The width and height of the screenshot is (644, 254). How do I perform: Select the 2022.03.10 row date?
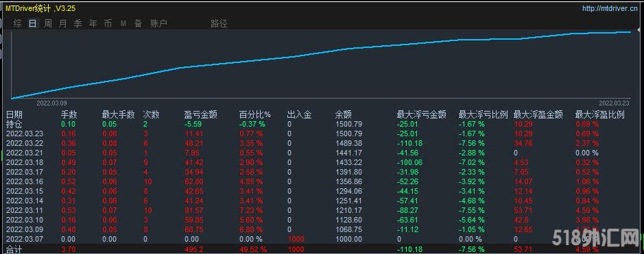click(x=25, y=220)
